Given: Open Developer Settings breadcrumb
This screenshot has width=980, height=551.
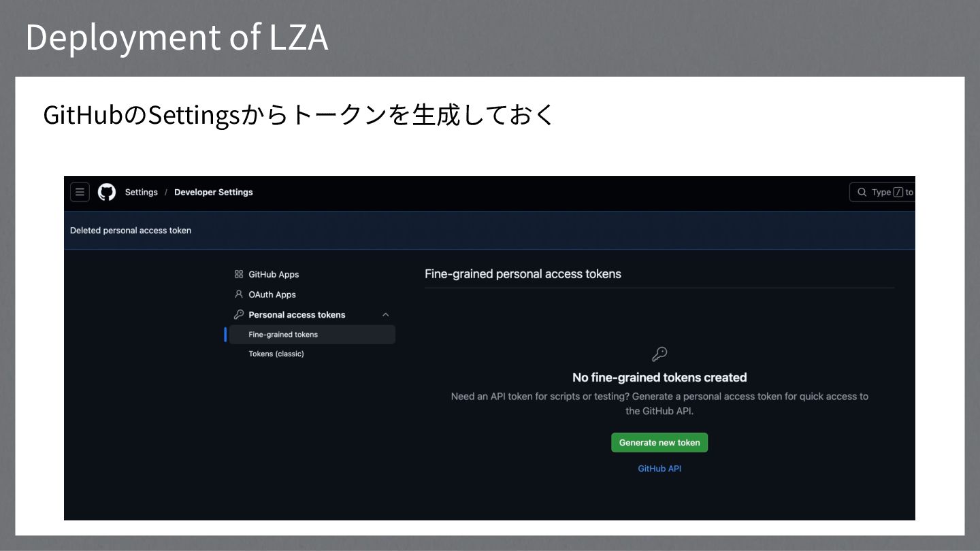Looking at the screenshot, I should tap(213, 193).
